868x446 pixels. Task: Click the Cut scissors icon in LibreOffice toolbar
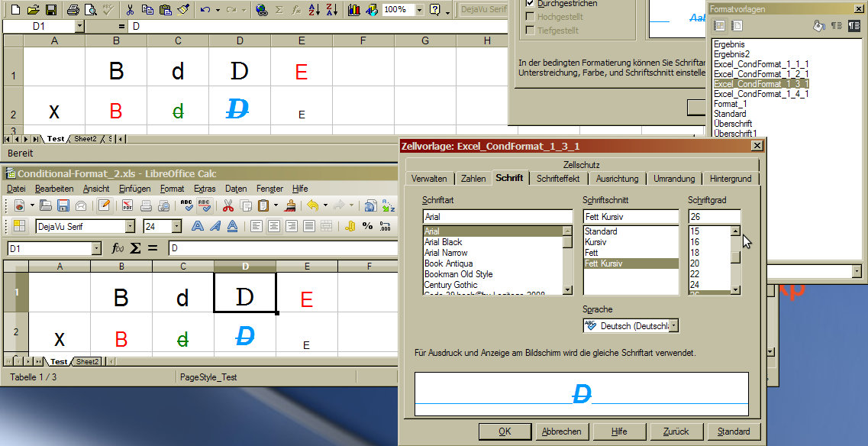coord(227,205)
